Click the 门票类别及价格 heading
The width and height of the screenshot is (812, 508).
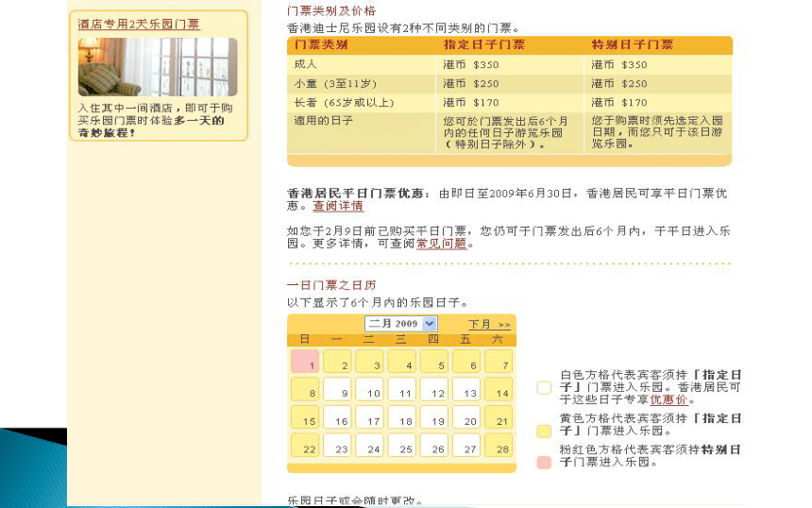tap(331, 11)
